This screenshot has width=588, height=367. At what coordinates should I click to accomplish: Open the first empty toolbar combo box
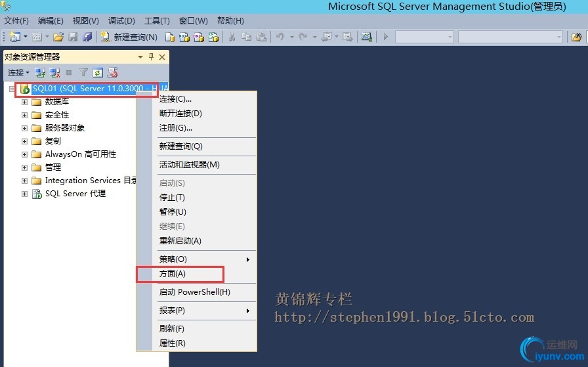click(x=425, y=37)
